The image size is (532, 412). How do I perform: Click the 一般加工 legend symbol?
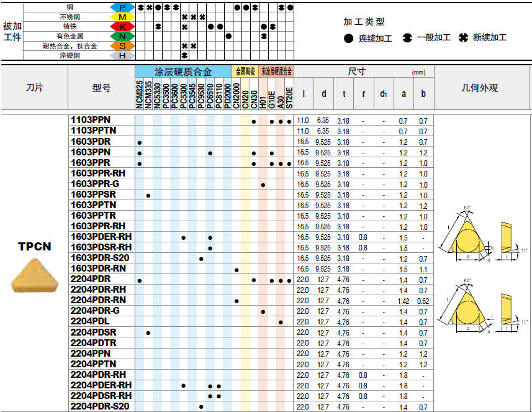[x=407, y=38]
